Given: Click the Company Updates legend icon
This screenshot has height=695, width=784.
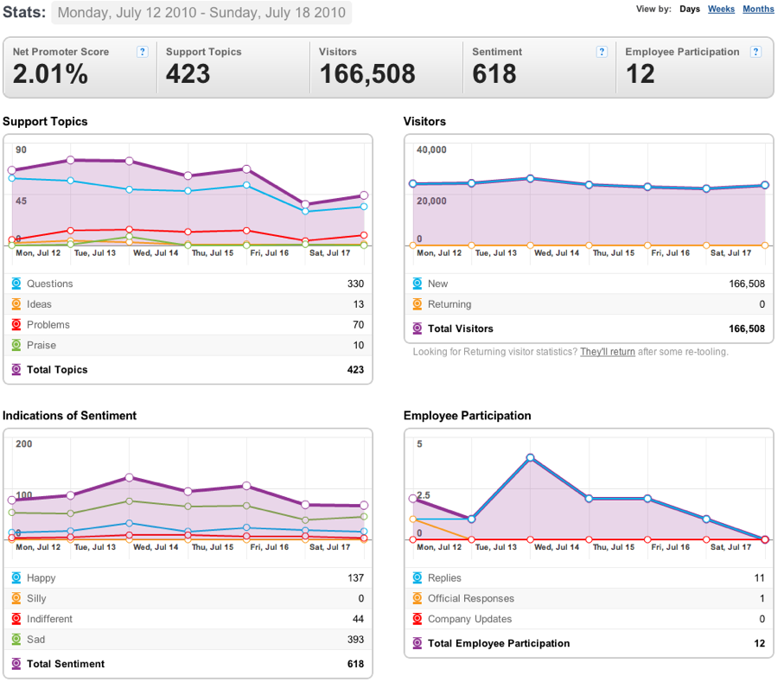Looking at the screenshot, I should [417, 619].
